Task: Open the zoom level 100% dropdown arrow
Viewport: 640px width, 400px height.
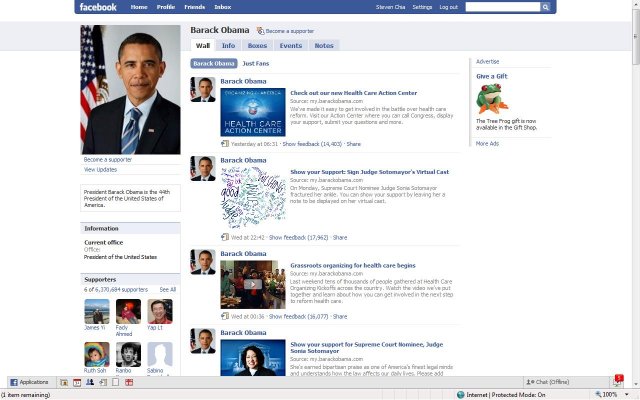Action: coord(627,395)
